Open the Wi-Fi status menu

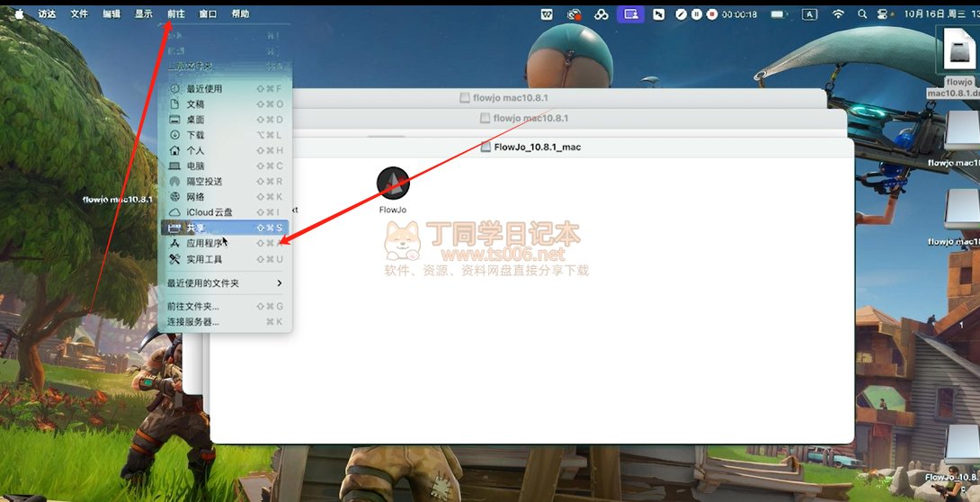pyautogui.click(x=838, y=13)
